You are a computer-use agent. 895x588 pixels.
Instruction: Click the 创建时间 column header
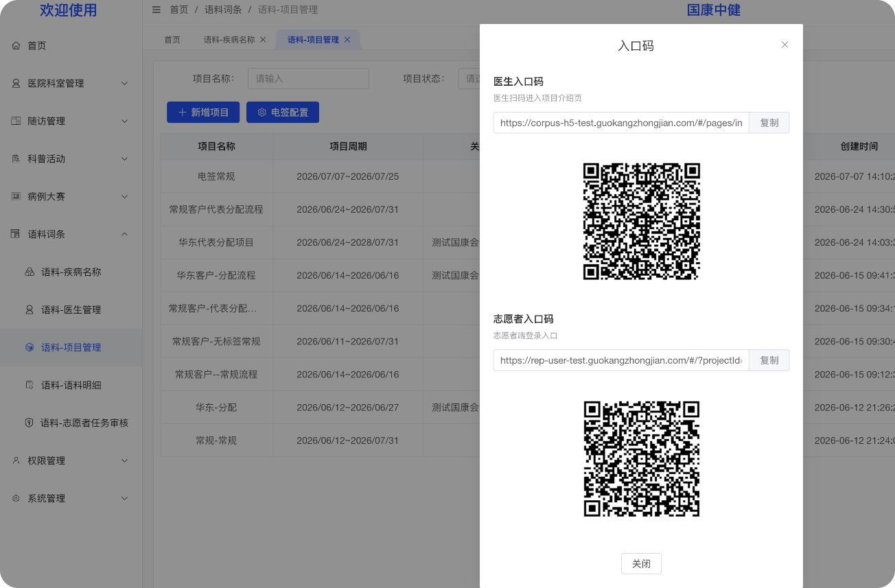point(859,146)
